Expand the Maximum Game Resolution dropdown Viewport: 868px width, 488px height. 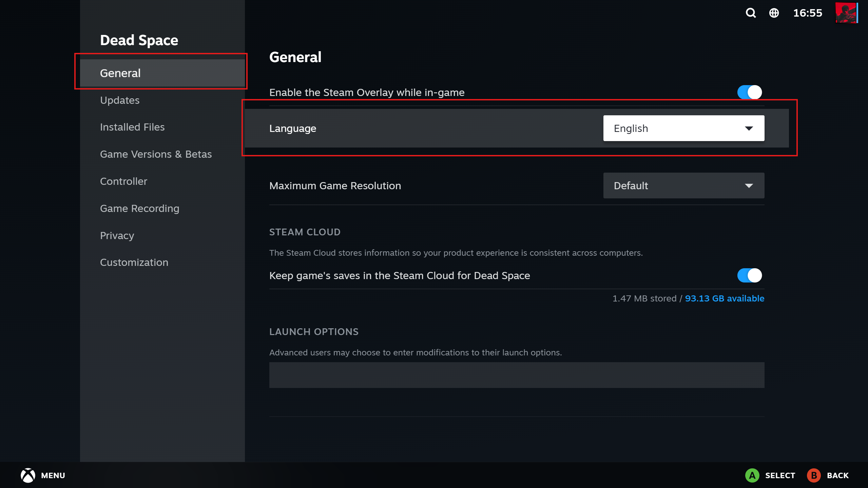(683, 186)
